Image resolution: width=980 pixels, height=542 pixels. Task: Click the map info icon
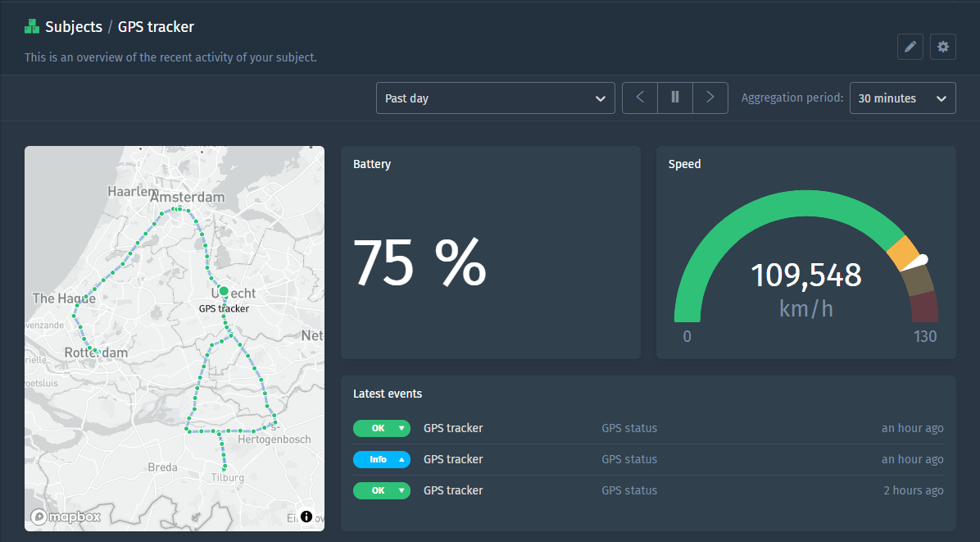[306, 516]
